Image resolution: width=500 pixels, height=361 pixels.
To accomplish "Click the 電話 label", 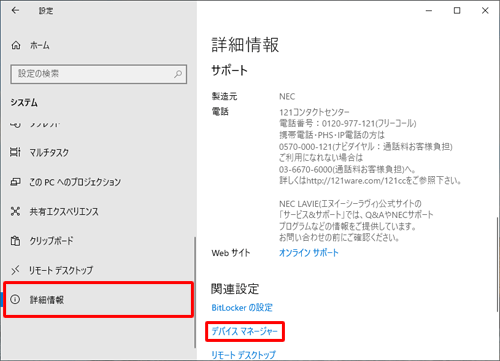I will (x=220, y=112).
